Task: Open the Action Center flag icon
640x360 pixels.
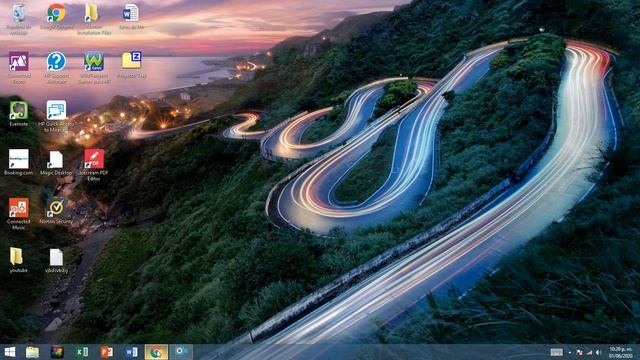Action: [x=579, y=352]
